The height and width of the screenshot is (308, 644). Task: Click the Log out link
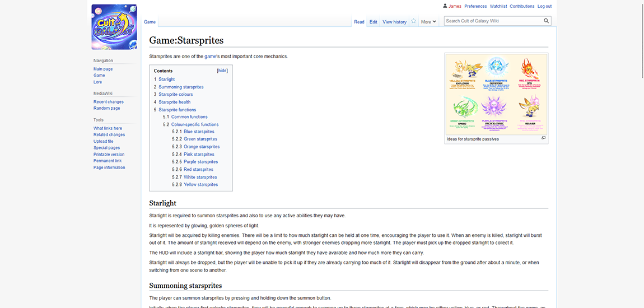544,6
